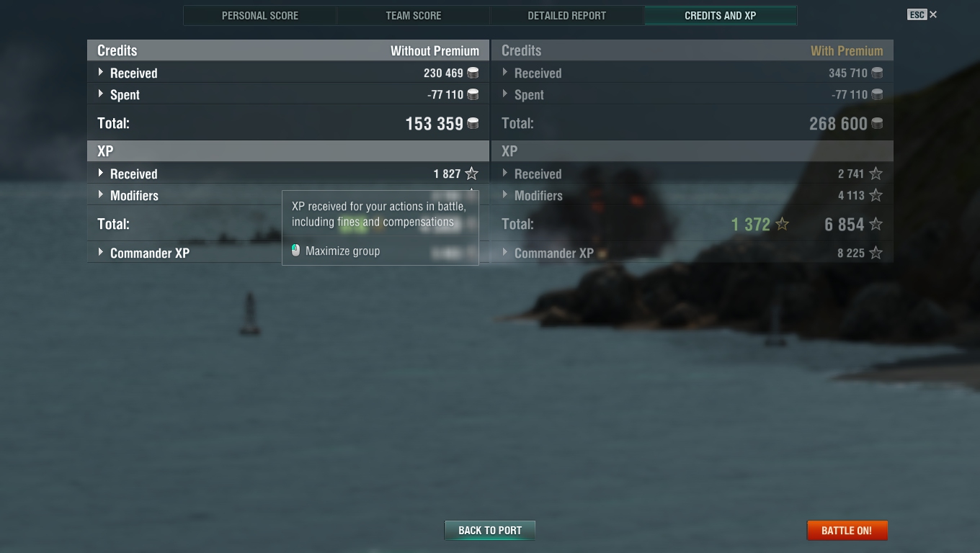
Task: Open the Team Score tab
Action: pyautogui.click(x=414, y=15)
